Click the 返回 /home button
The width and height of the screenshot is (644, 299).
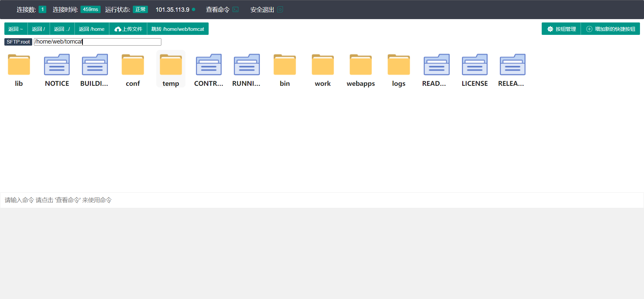pos(92,29)
